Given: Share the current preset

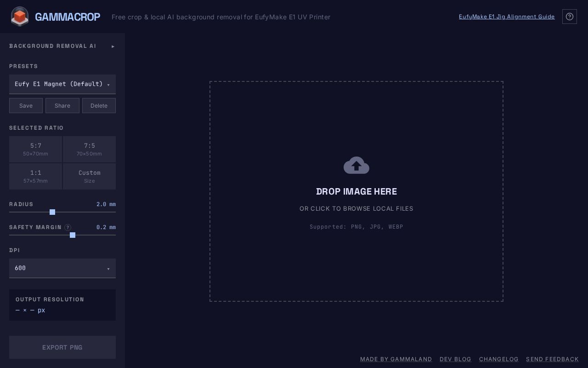Looking at the screenshot, I should 62,105.
